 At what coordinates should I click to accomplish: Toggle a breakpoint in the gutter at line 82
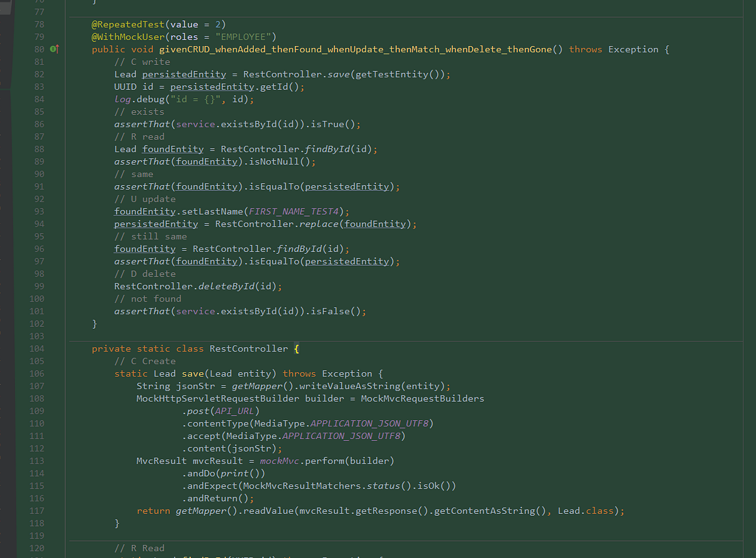pyautogui.click(x=54, y=74)
